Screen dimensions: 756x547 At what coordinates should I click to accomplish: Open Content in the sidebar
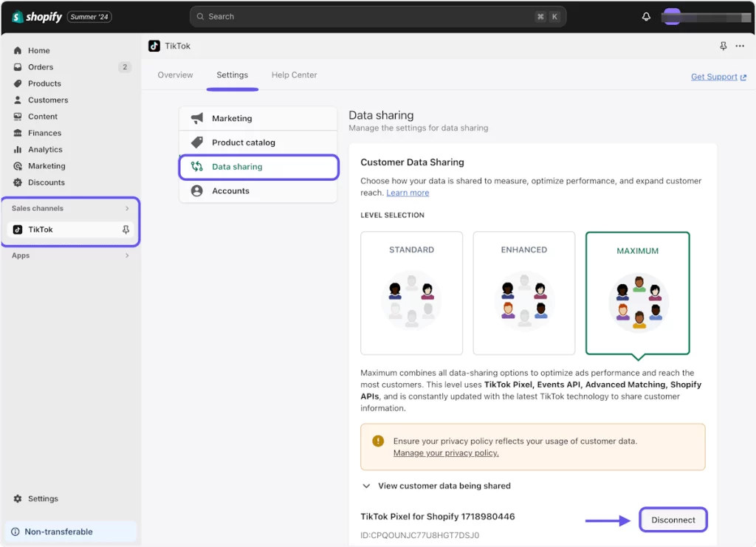point(42,117)
